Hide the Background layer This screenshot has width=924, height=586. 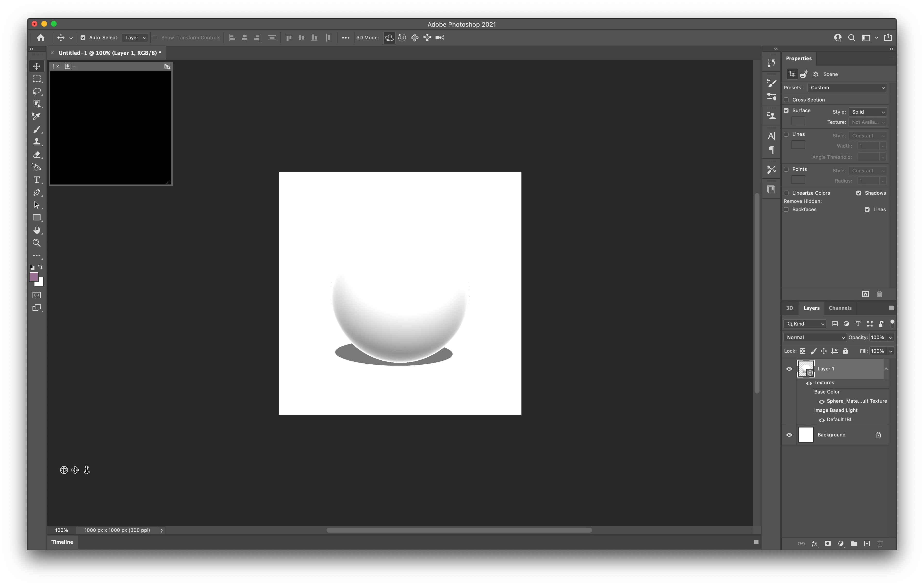(x=789, y=435)
